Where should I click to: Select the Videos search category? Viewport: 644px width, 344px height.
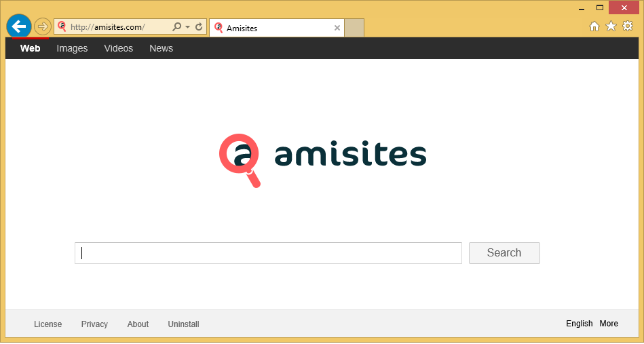click(119, 48)
